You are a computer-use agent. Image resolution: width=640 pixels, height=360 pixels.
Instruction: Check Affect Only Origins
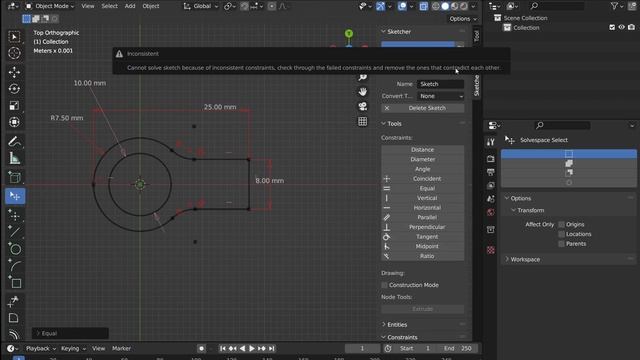pos(562,224)
